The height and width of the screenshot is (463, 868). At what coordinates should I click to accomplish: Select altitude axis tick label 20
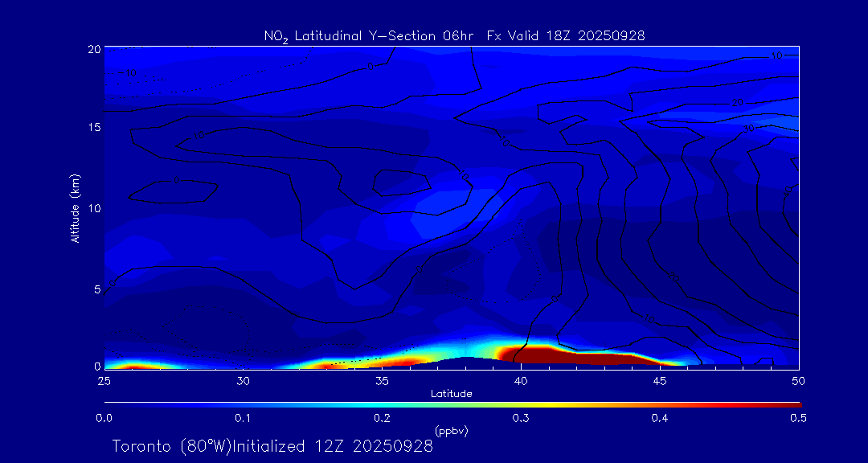[94, 49]
